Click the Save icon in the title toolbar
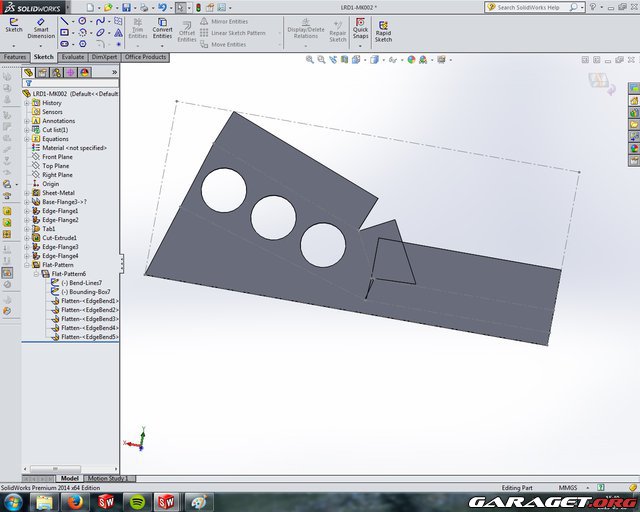Screen dimensions: 640x512 click(x=126, y=7)
